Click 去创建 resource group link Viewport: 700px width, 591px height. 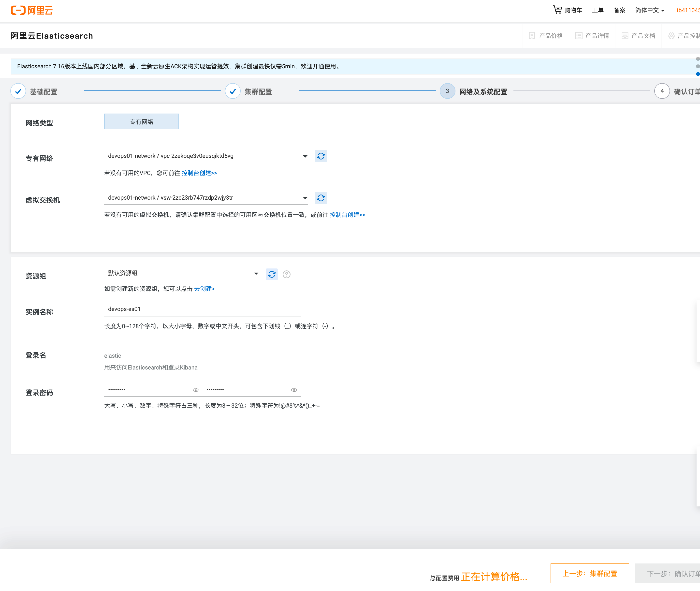click(x=204, y=289)
